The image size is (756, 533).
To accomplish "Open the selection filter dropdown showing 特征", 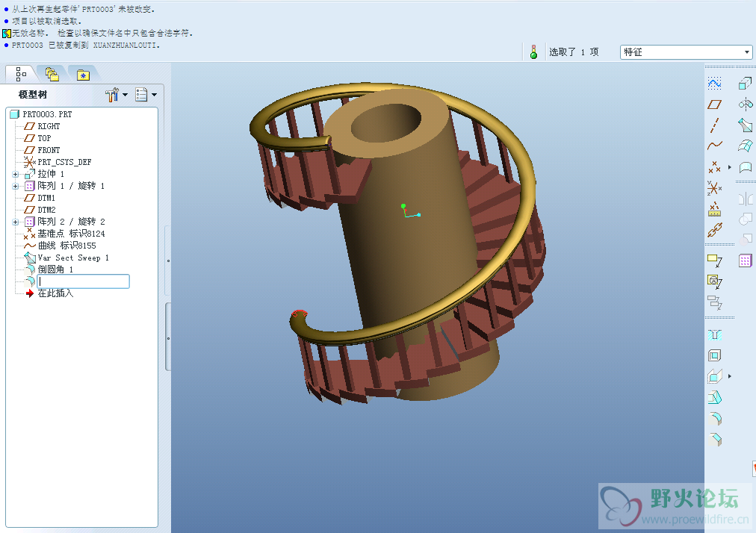I will (686, 52).
